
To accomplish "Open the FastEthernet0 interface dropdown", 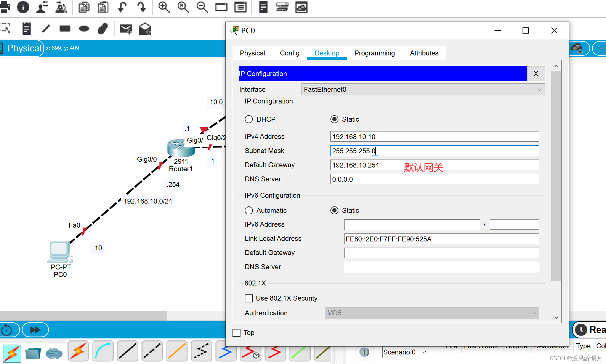I will (423, 89).
